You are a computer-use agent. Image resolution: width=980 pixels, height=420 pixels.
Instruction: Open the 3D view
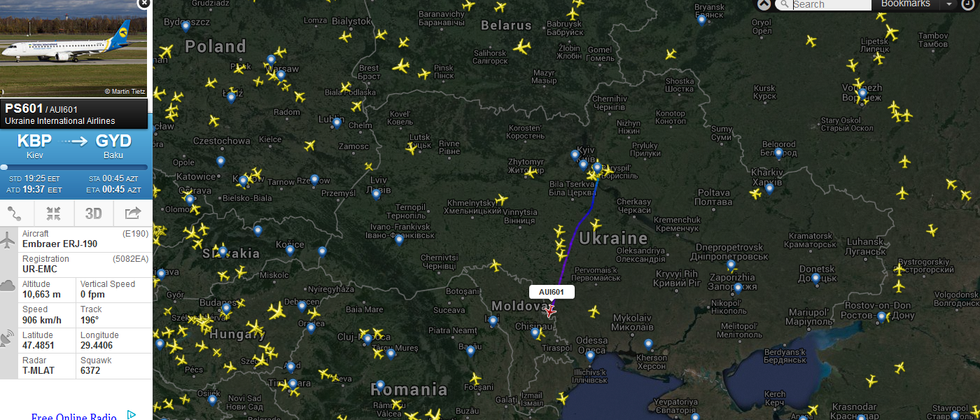[x=93, y=213]
